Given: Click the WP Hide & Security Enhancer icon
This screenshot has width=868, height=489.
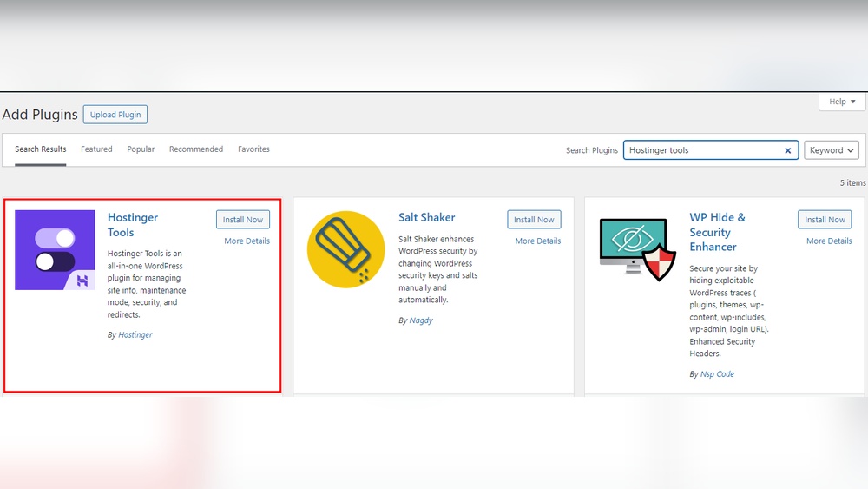Looking at the screenshot, I should tap(638, 248).
